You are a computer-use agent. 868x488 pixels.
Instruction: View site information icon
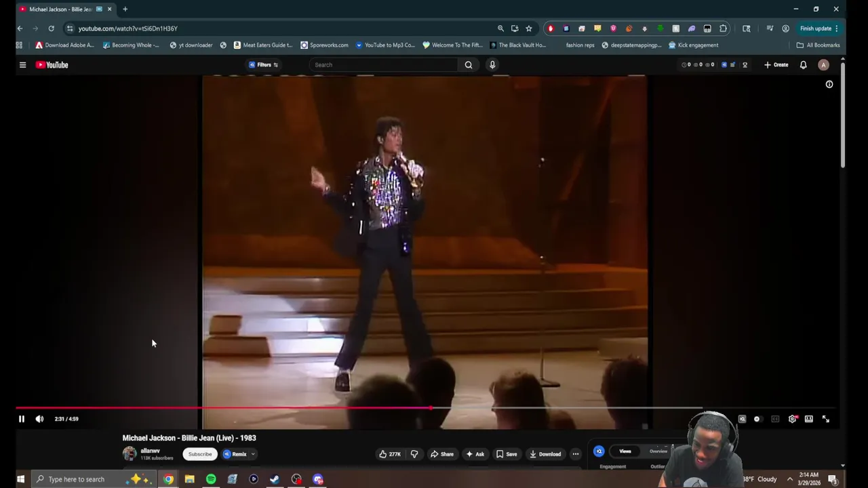point(70,28)
